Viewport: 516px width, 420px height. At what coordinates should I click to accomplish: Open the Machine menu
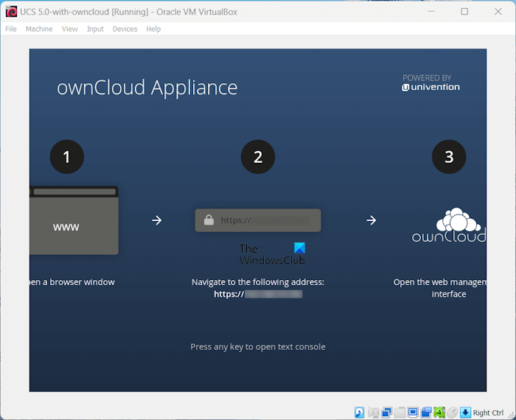[x=39, y=29]
